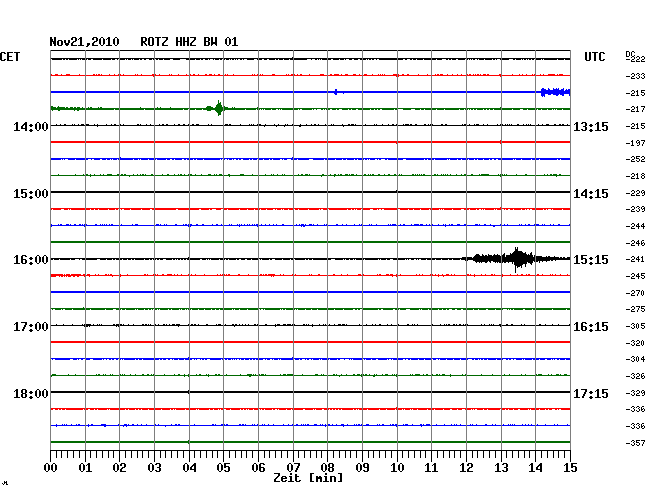This screenshot has width=650, height=494.
Task: Select the '03' minute axis label
Action: (155, 468)
